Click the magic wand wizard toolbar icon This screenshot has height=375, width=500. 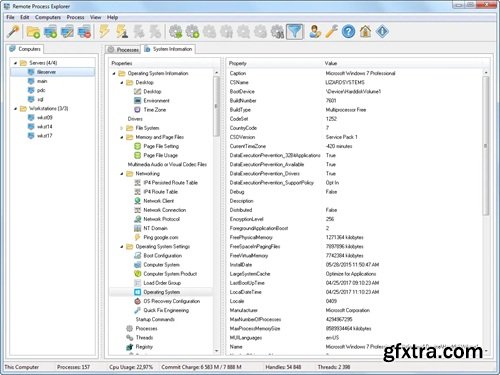pyautogui.click(x=13, y=32)
